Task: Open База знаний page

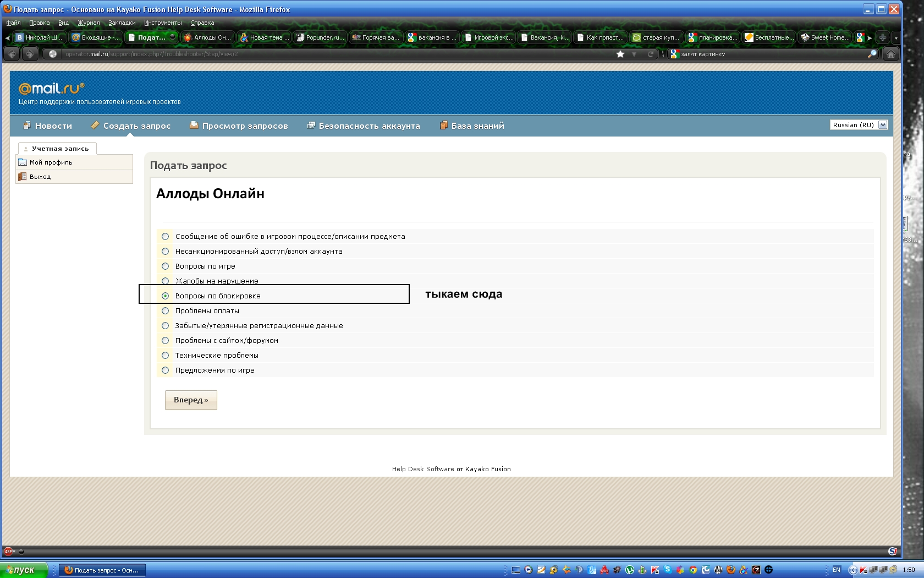Action: [472, 126]
